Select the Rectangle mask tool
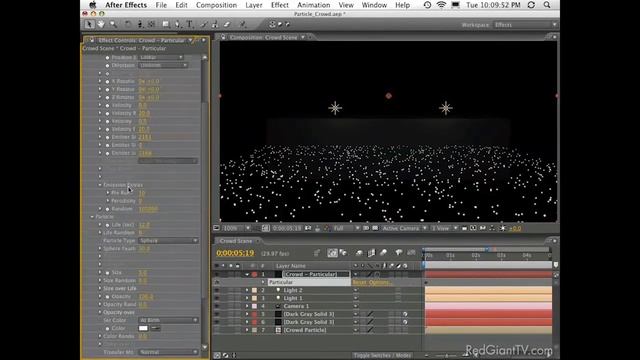 click(166, 24)
